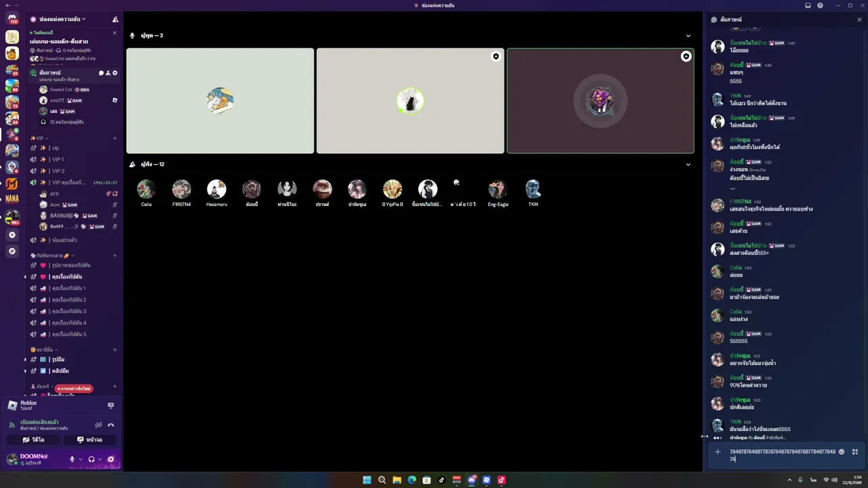Deafen with headphone icon

pos(92,460)
